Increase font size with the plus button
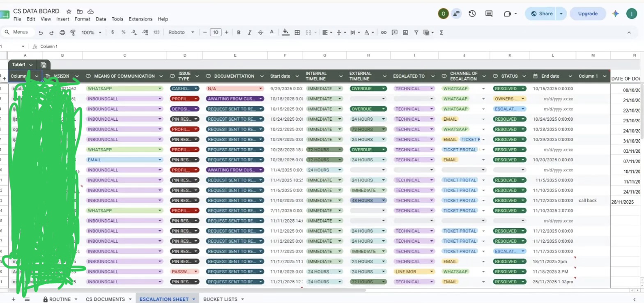Viewport: 644px width, 303px height. [x=227, y=32]
